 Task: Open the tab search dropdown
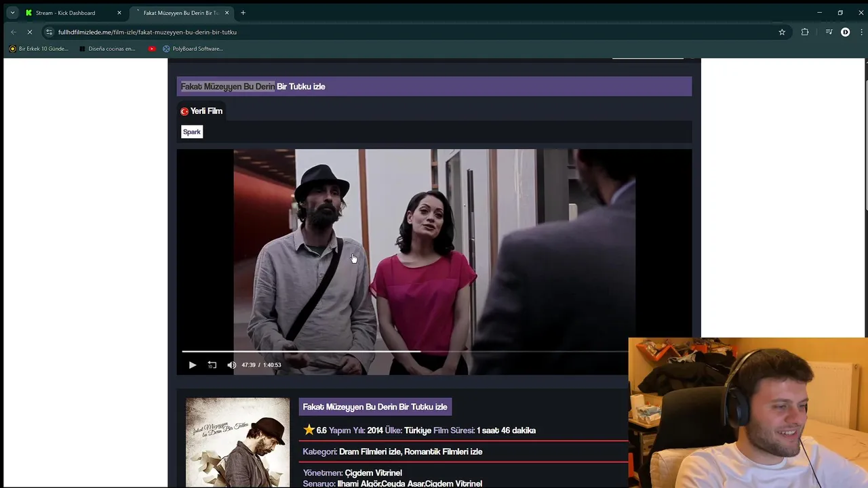pyautogui.click(x=12, y=13)
